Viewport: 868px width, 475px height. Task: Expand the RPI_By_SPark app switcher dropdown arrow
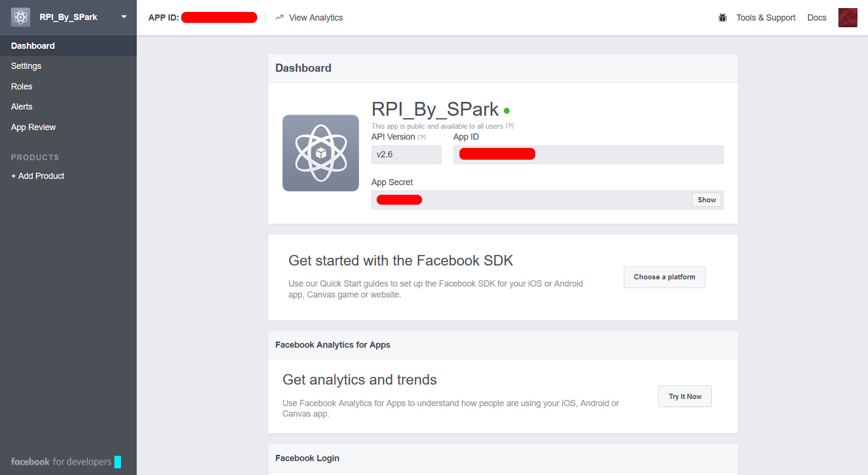point(124,17)
